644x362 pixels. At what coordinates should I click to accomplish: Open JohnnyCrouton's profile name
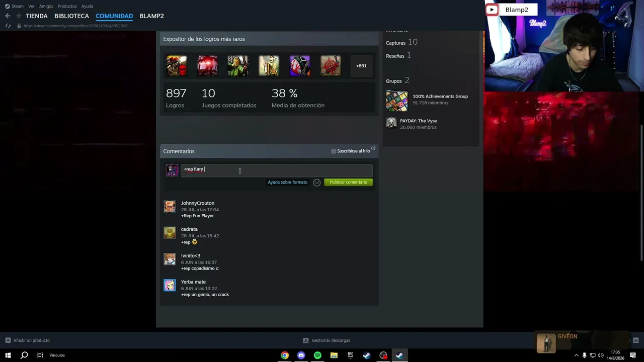coord(198,203)
